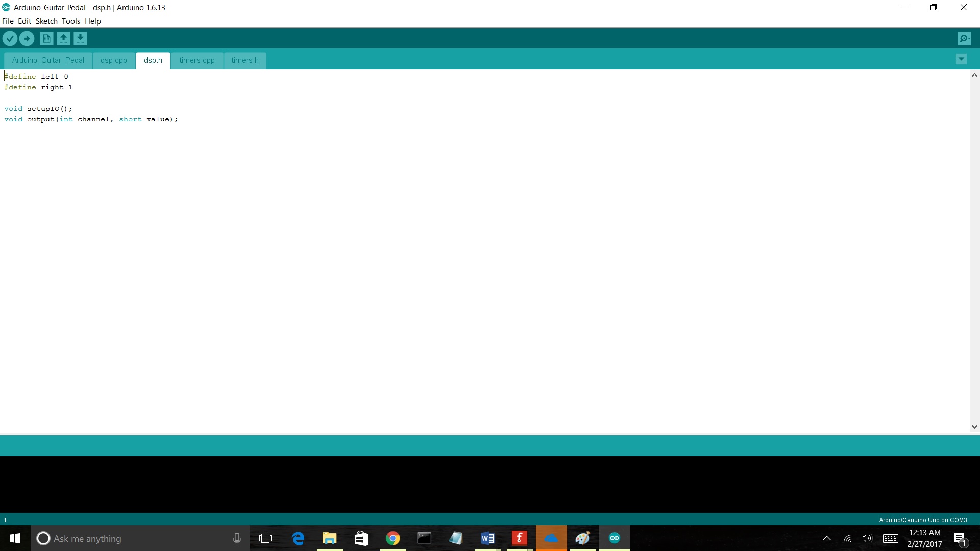The image size is (980, 551).
Task: Open Word from the taskbar
Action: (x=487, y=538)
